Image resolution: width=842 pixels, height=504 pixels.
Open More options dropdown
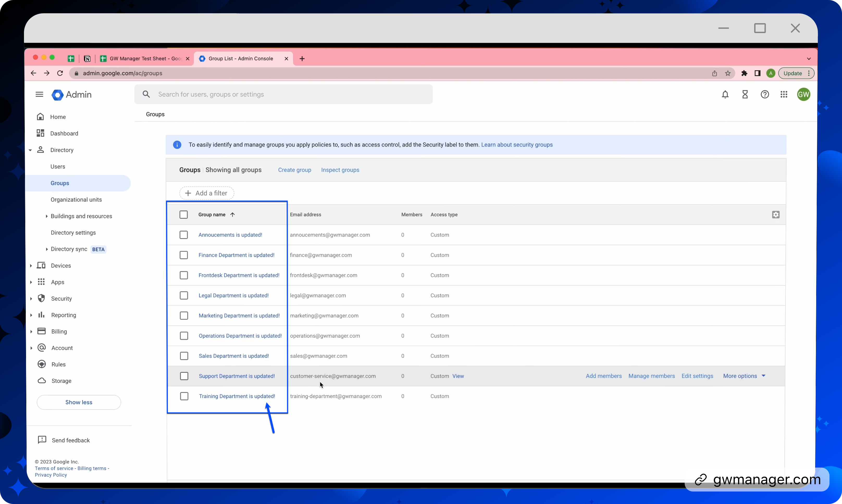click(744, 376)
